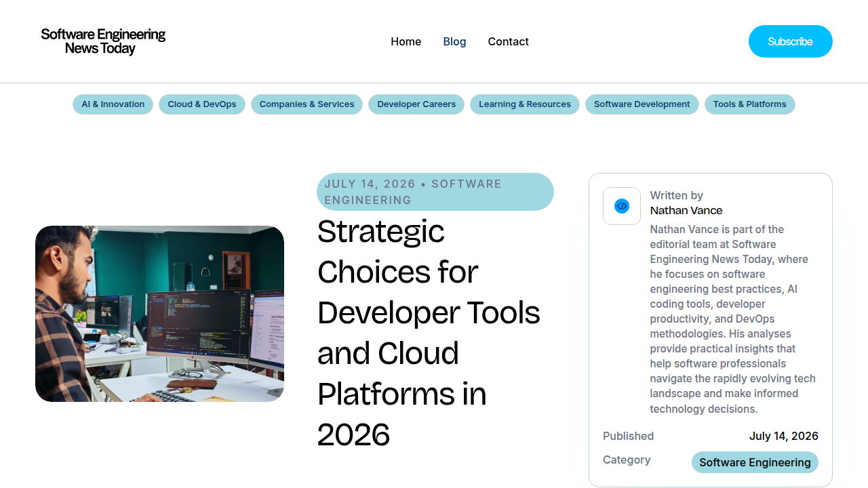Click the published date July 14, 2026
Viewport: 868px width, 488px height.
[784, 436]
